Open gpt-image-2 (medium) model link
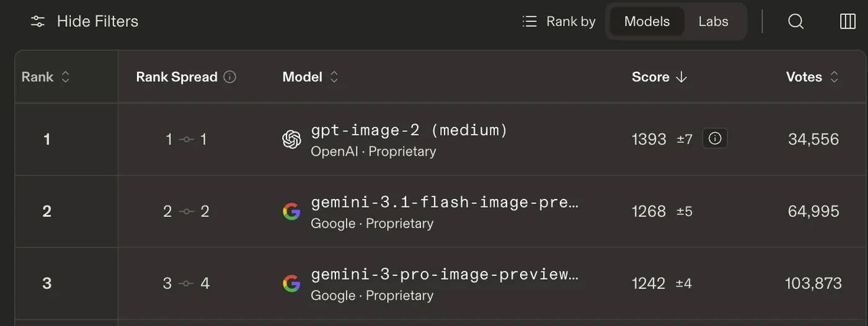This screenshot has width=868, height=326. 409,130
